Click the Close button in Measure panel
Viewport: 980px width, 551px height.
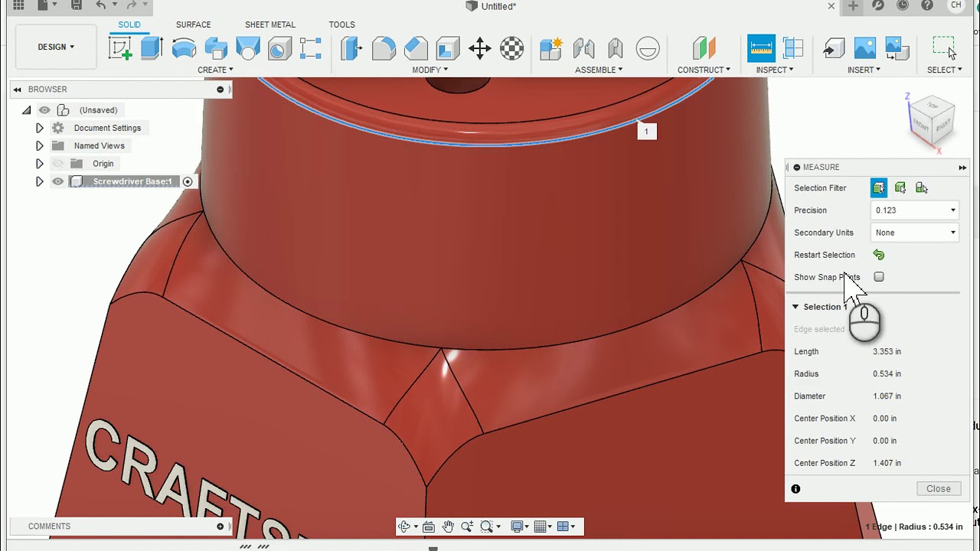click(939, 489)
